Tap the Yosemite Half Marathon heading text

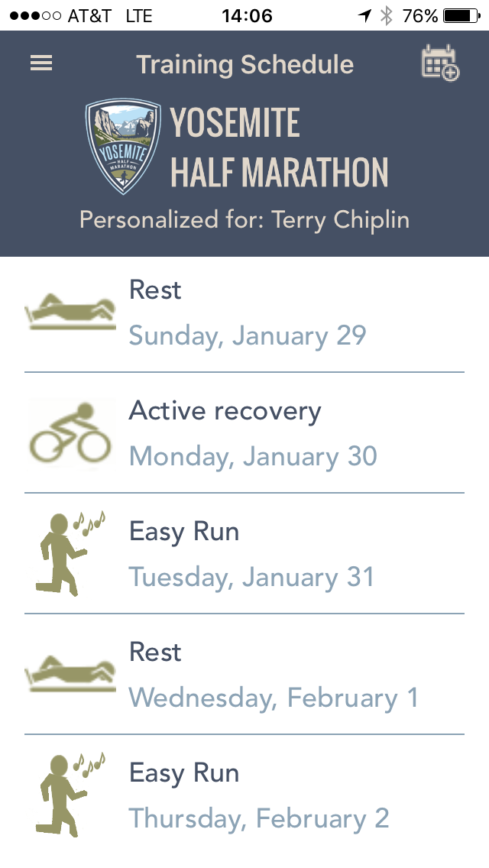tap(279, 147)
